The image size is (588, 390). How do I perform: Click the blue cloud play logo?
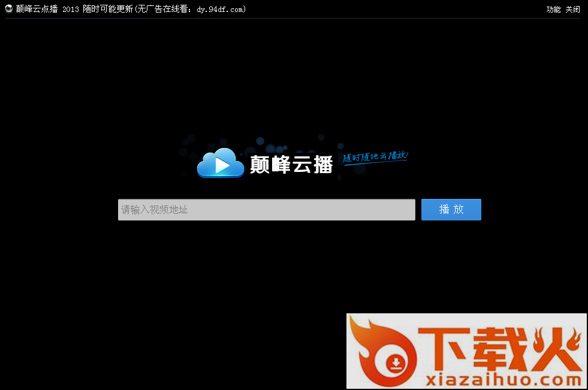(221, 163)
